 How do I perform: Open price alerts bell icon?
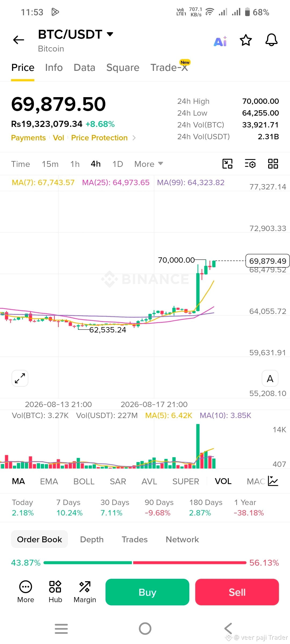point(271,40)
